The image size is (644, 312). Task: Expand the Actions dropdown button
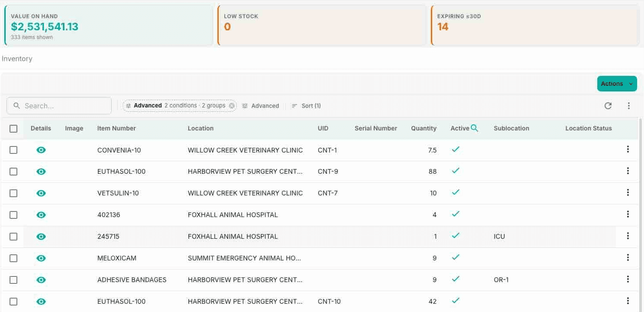click(x=617, y=84)
